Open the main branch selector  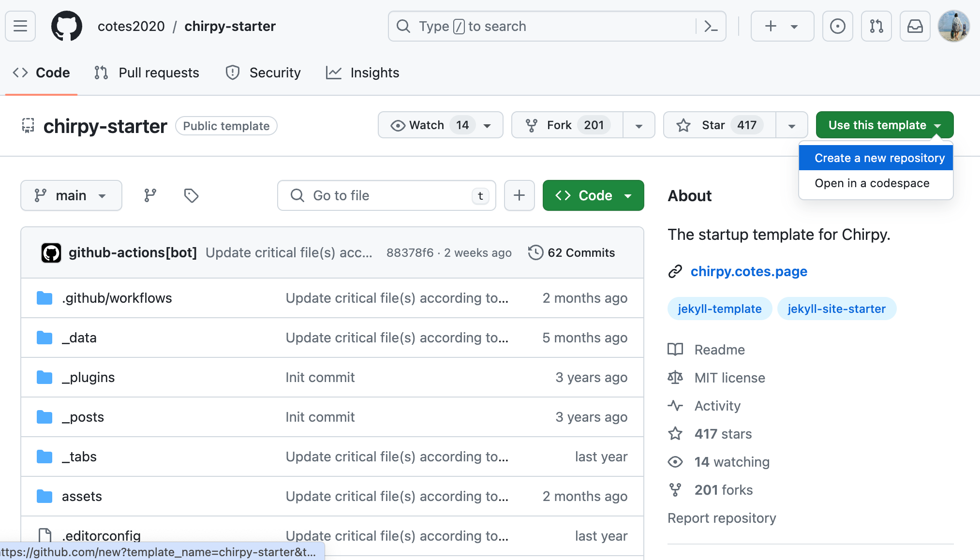[x=71, y=195]
